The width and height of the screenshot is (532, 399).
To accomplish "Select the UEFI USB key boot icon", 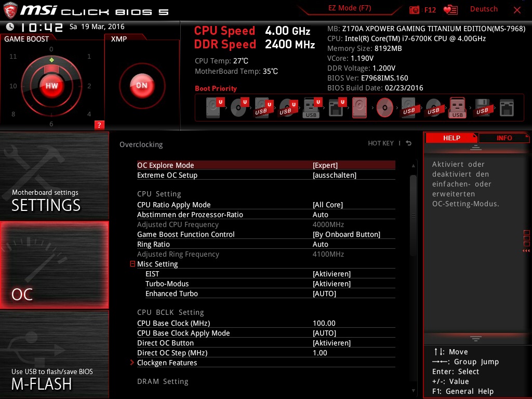I will (x=312, y=108).
